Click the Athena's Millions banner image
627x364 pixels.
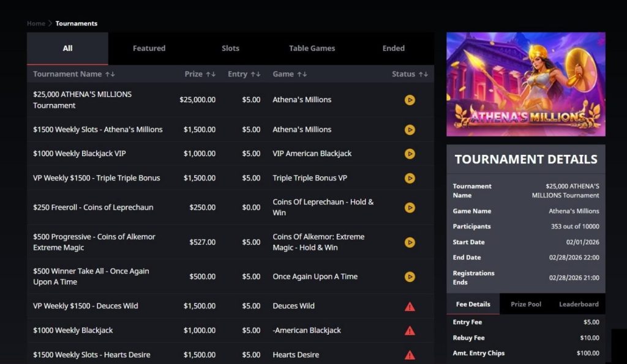(x=525, y=83)
